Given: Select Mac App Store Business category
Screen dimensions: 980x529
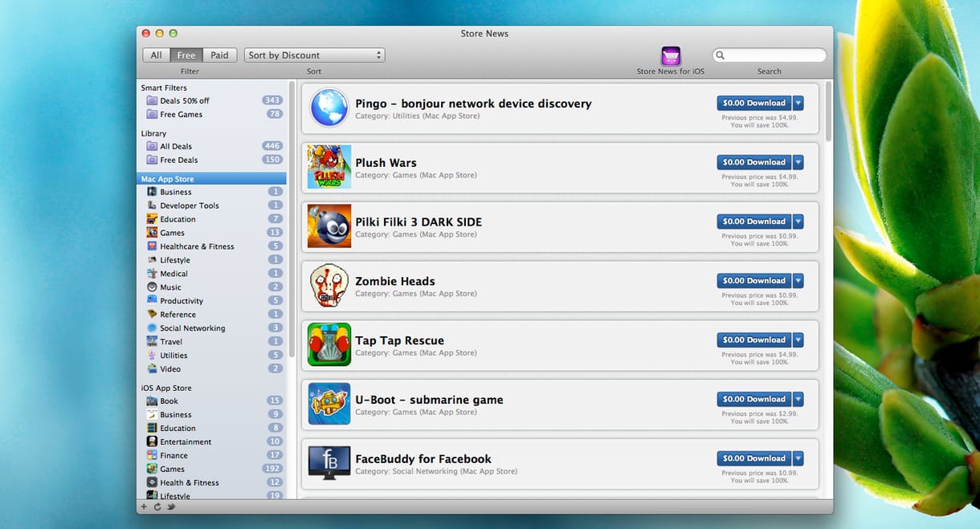Looking at the screenshot, I should pyautogui.click(x=210, y=192).
